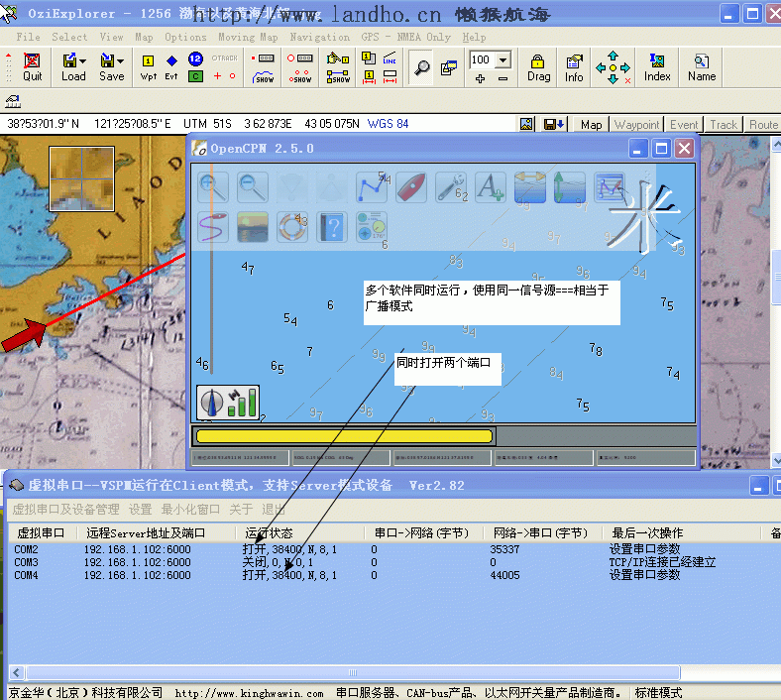Click the zoom-in plus below zoom box
The width and height of the screenshot is (781, 700).
coord(480,78)
